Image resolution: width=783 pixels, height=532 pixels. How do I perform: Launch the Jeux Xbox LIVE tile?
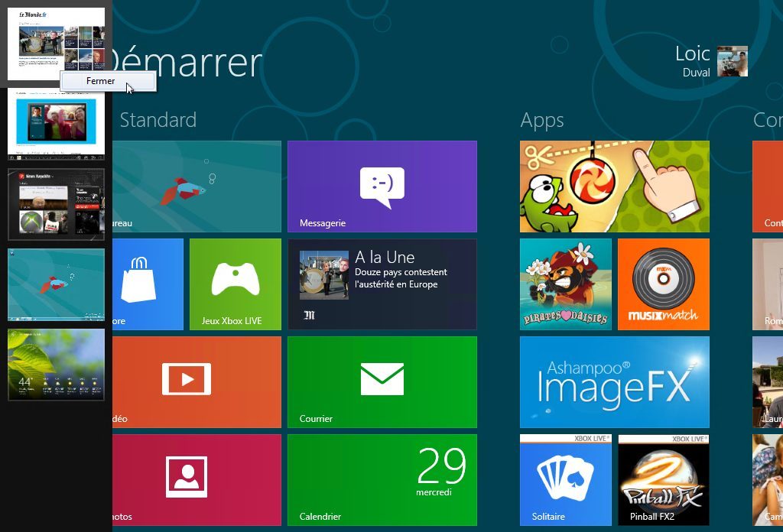235,284
